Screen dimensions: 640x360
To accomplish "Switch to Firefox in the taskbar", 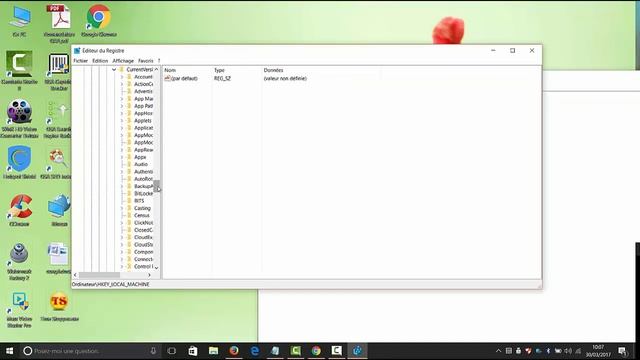I will (x=234, y=351).
